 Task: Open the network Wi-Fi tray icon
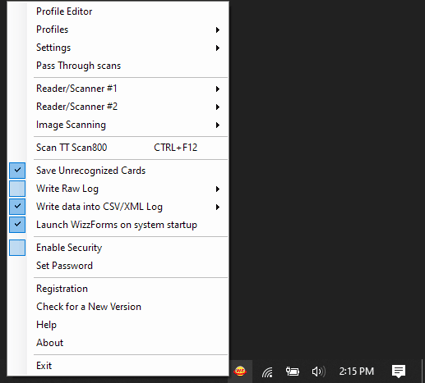tap(267, 371)
